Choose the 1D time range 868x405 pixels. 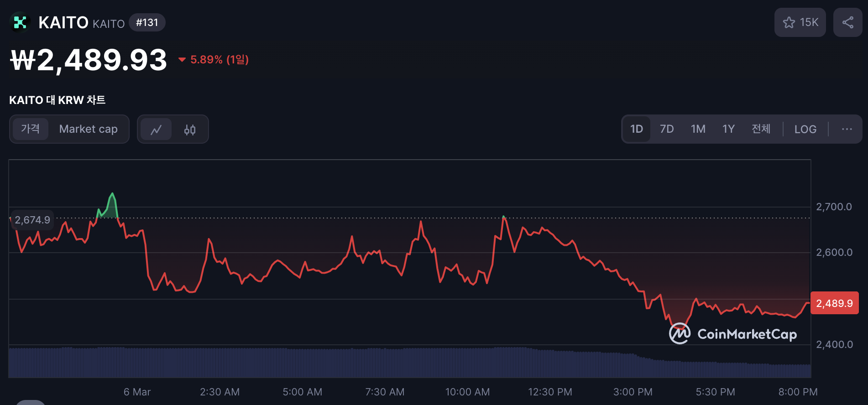coord(637,129)
